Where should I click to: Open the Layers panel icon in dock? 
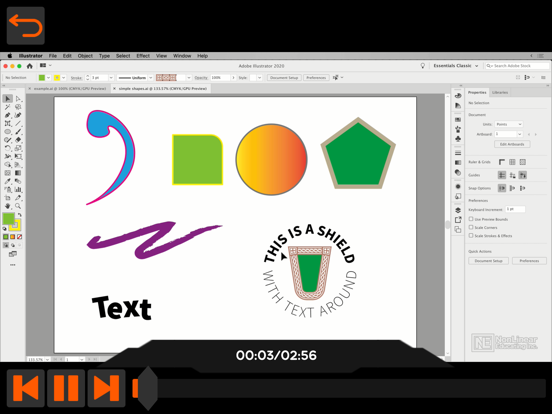458,210
